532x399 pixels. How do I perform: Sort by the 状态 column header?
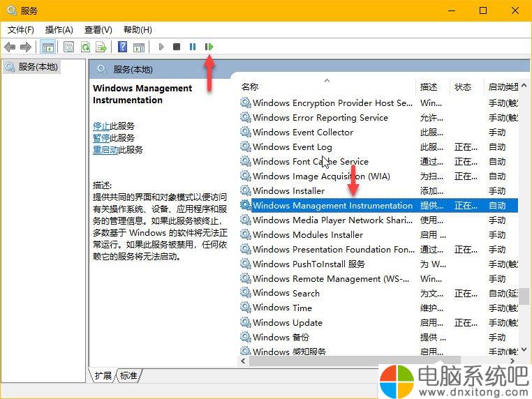point(466,86)
